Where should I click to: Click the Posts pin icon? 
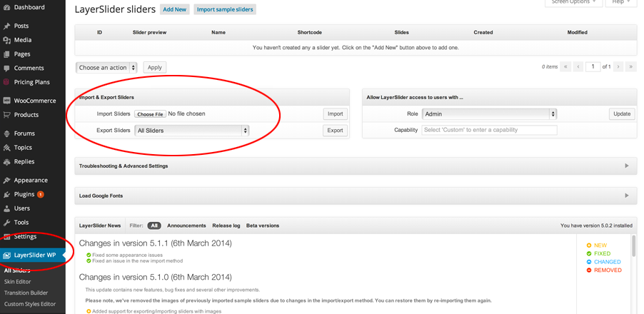click(6, 26)
